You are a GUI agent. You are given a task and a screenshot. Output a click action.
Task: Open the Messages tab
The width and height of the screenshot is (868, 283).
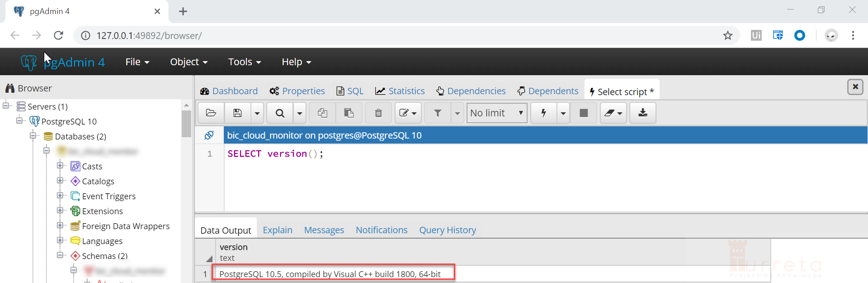coord(324,230)
